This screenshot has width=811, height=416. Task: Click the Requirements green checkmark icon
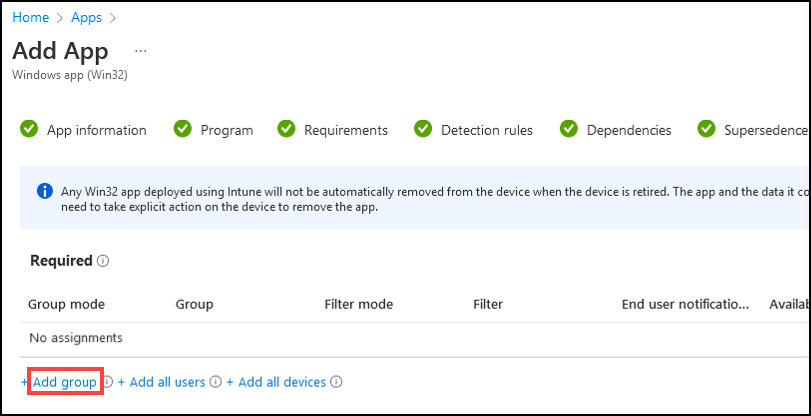click(x=286, y=129)
